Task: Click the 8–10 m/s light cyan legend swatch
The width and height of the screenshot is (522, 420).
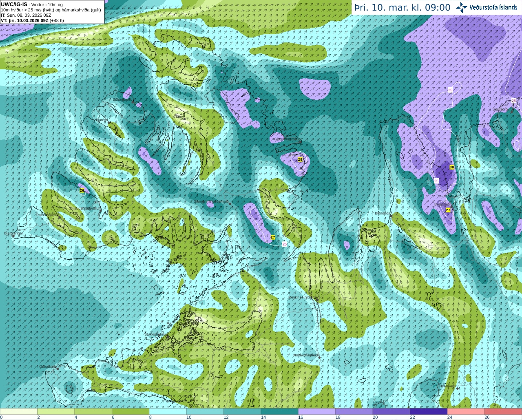Action: (x=168, y=411)
